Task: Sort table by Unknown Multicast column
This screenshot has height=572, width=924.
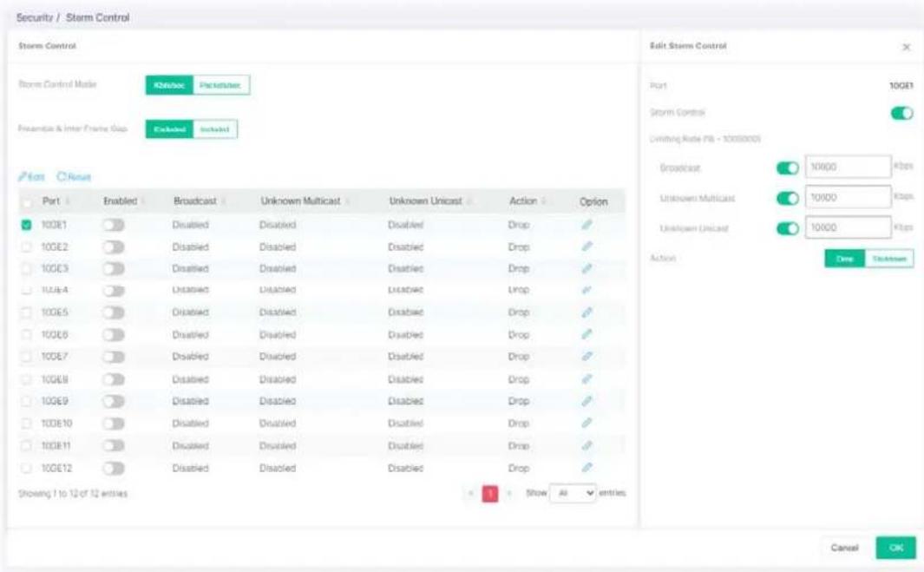Action: pos(347,201)
